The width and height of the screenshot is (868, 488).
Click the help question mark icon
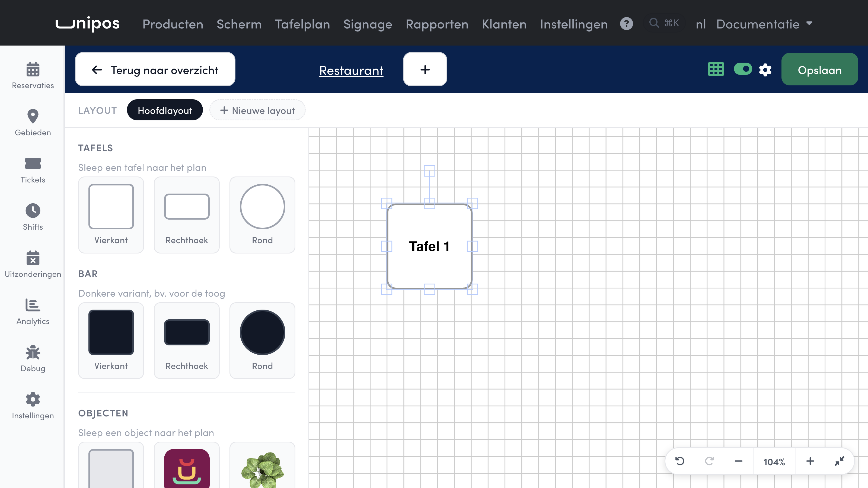[x=626, y=24]
